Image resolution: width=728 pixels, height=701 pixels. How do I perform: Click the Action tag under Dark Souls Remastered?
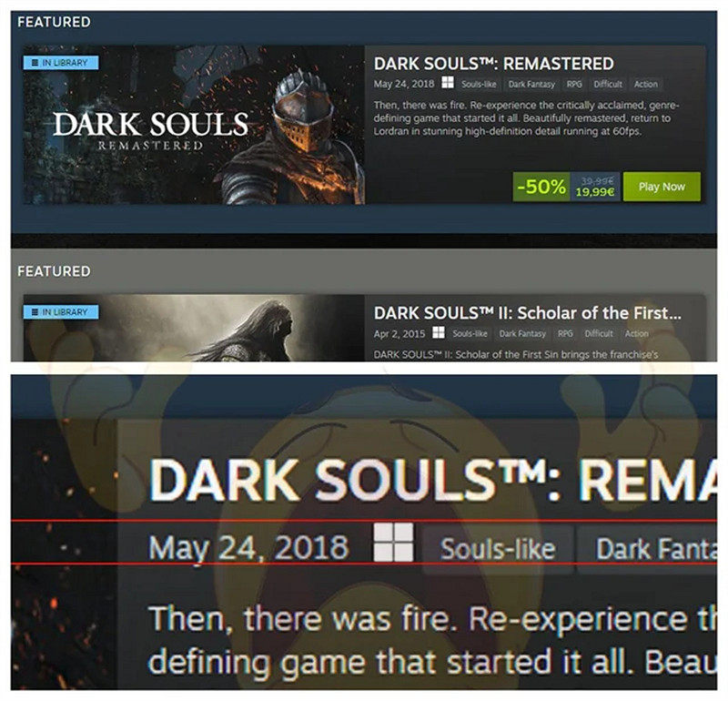[x=646, y=84]
